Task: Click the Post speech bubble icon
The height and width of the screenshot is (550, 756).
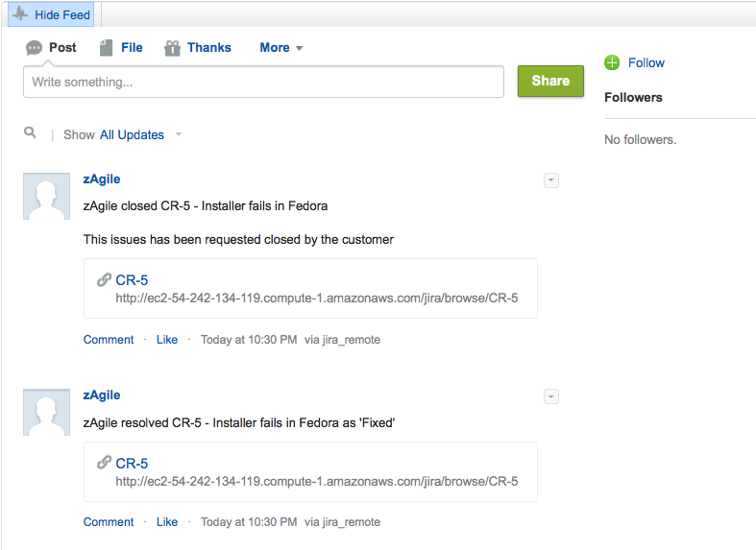Action: click(35, 48)
